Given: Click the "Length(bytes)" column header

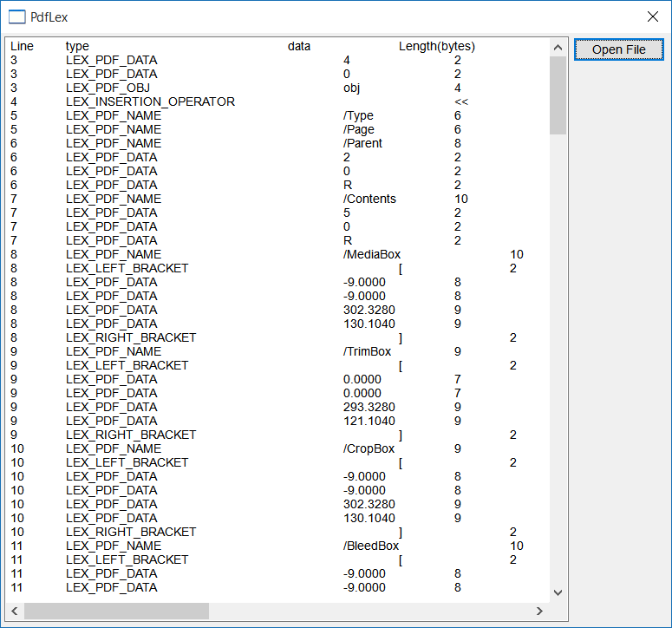Looking at the screenshot, I should (437, 46).
